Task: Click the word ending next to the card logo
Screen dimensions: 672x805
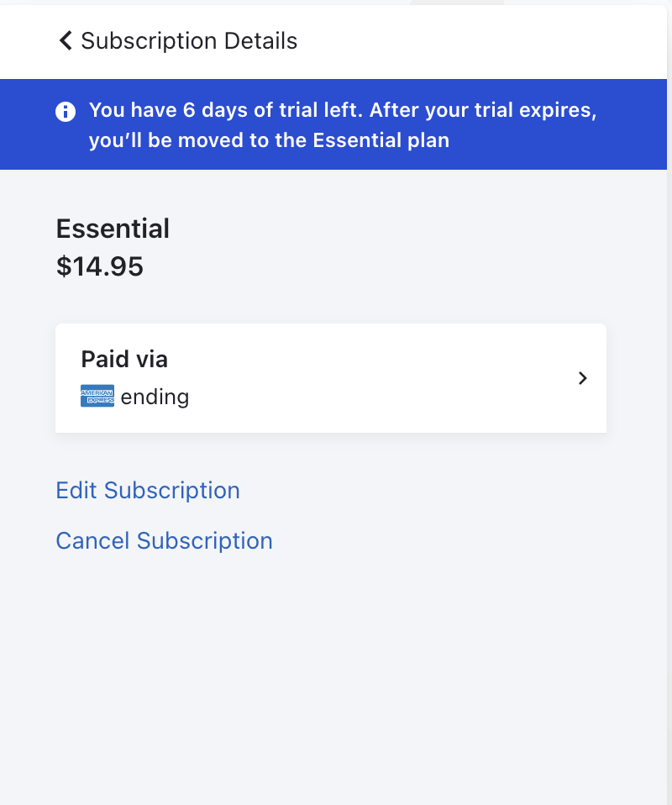Action: (155, 396)
